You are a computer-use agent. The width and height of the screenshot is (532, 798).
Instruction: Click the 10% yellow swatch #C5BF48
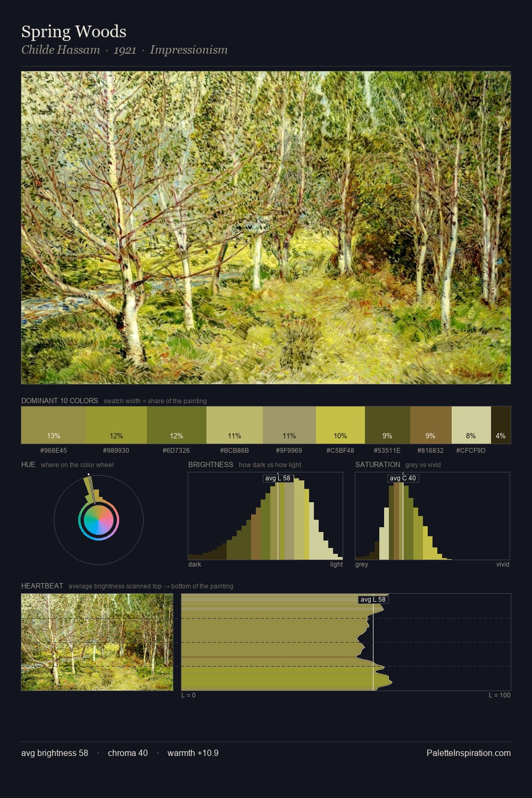[x=340, y=425]
